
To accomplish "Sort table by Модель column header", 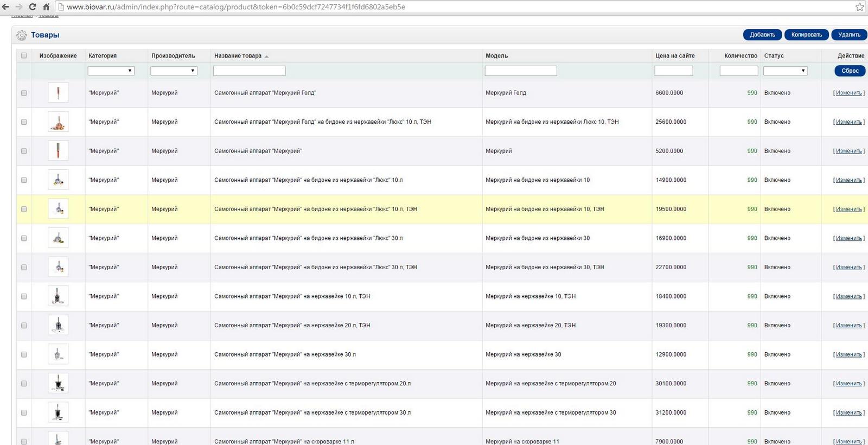I will coord(497,56).
